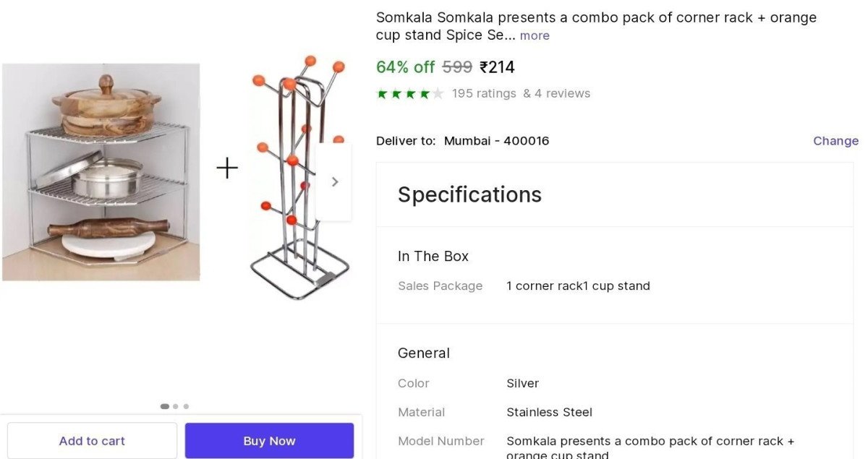Expand the General specifications section
868x459 pixels.
424,353
